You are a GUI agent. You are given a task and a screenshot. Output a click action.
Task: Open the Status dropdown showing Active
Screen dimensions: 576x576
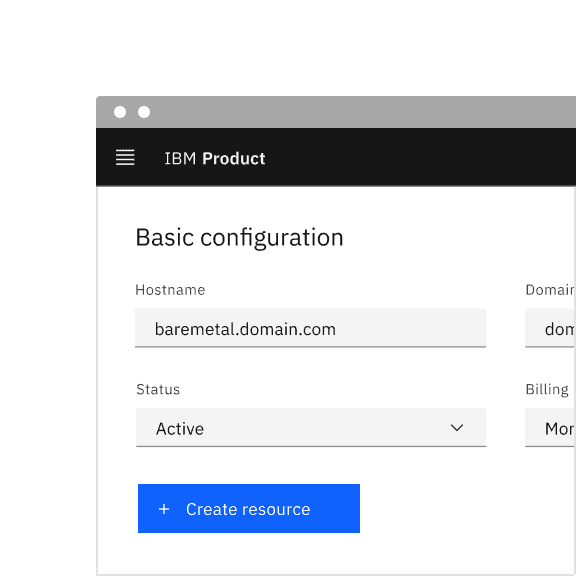311,428
